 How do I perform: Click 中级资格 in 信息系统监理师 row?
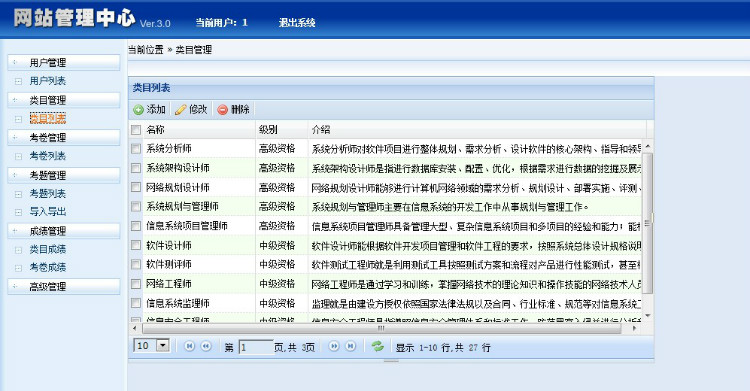[x=277, y=303]
